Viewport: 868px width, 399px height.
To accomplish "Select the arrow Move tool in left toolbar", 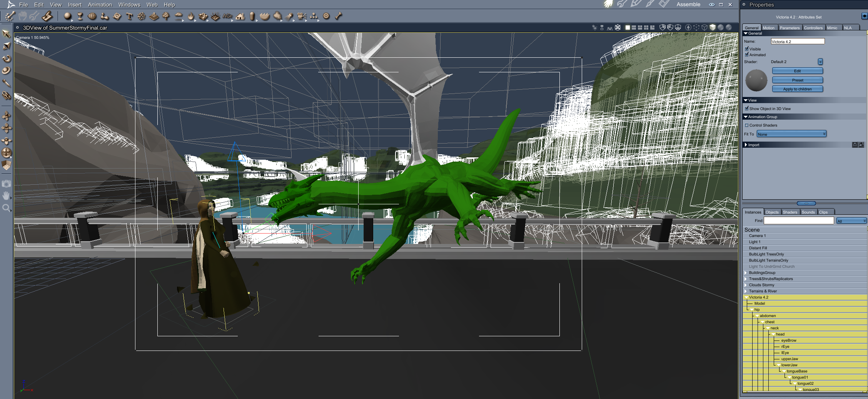I will 6,34.
